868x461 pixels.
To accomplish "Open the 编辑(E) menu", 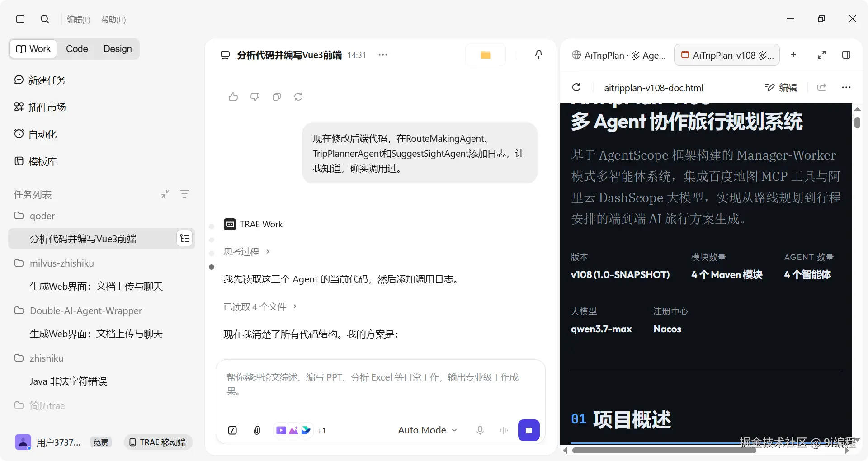I will pos(79,19).
